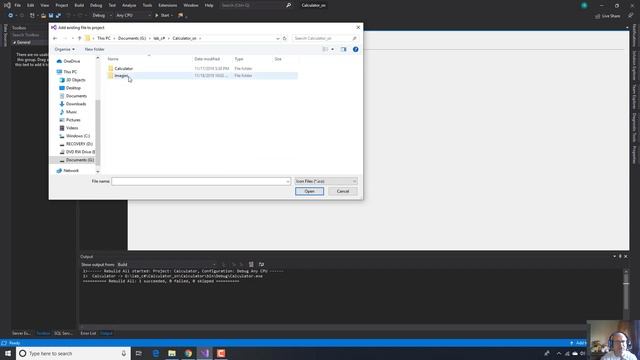Select Downloads in navigation pane
Screen dimensions: 640x360
(x=76, y=104)
